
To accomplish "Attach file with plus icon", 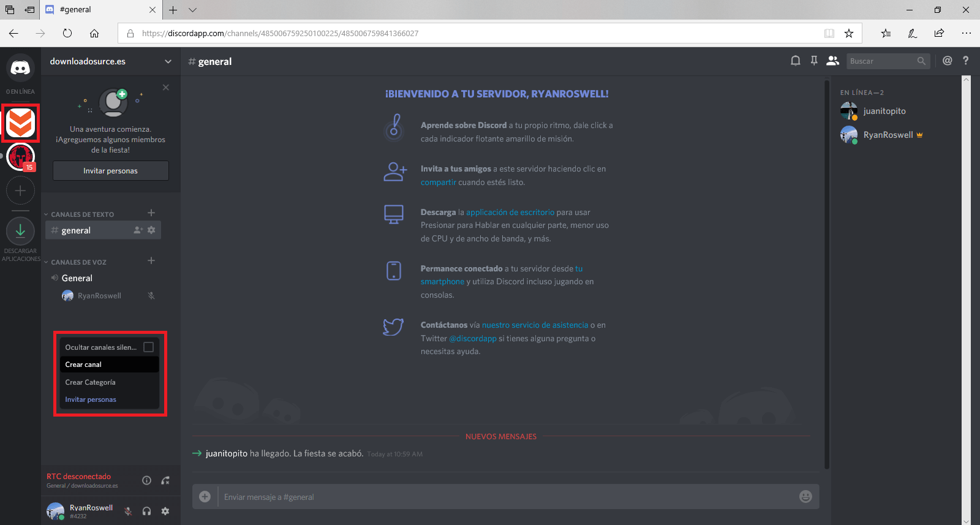I will pos(205,497).
